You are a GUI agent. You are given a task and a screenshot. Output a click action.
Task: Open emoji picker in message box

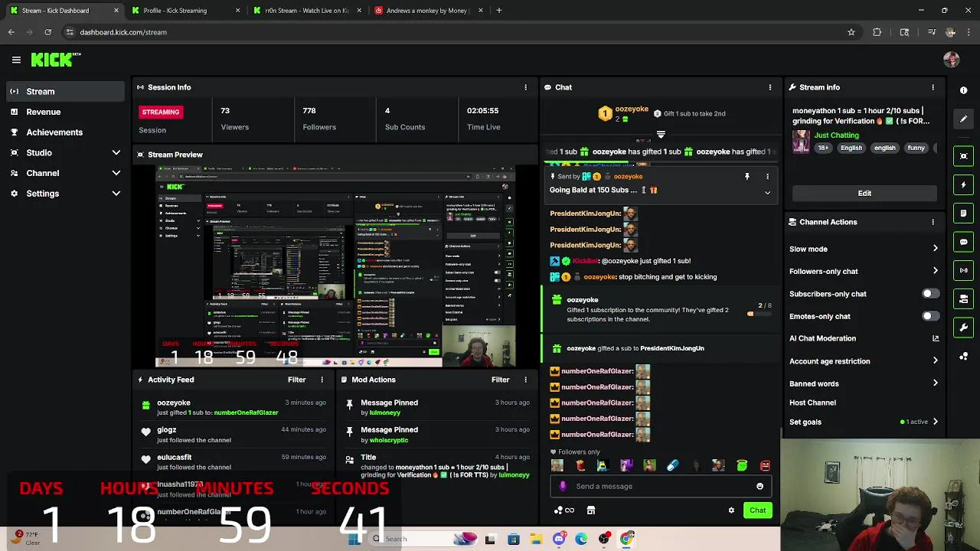[759, 486]
